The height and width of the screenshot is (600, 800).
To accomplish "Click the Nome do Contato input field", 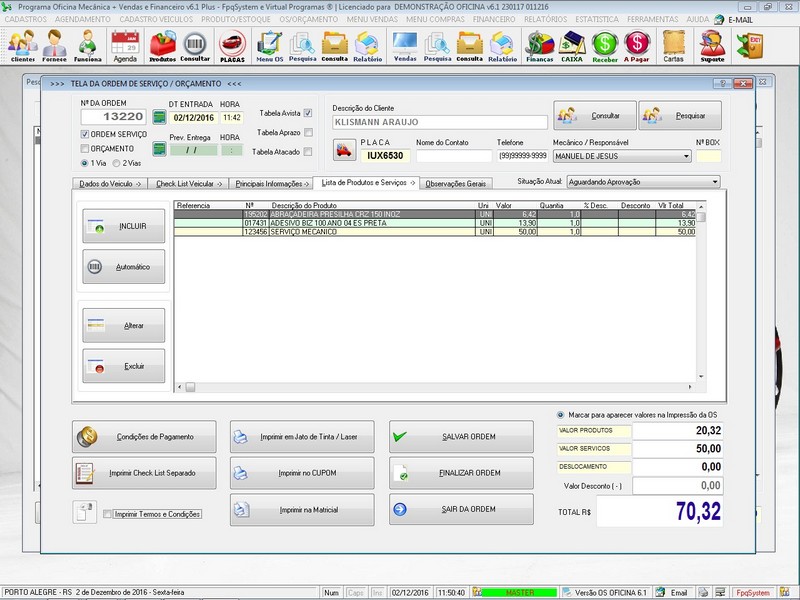I will pyautogui.click(x=454, y=156).
